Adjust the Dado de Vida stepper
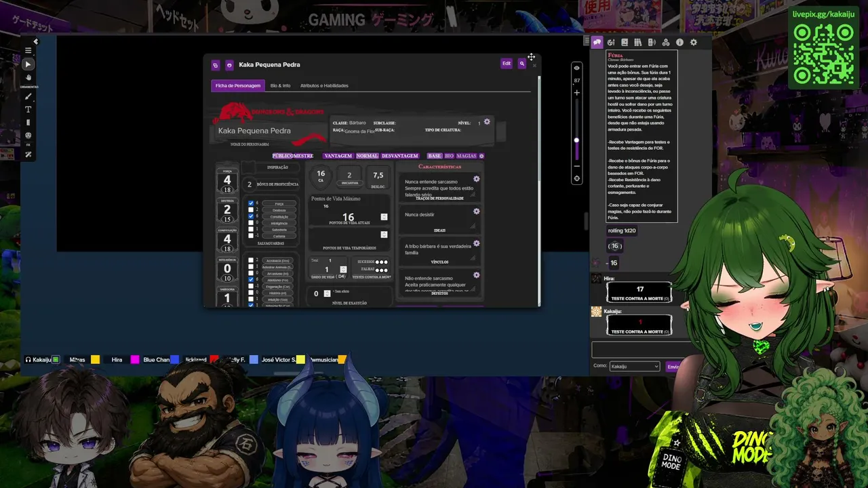The height and width of the screenshot is (488, 868). point(344,269)
